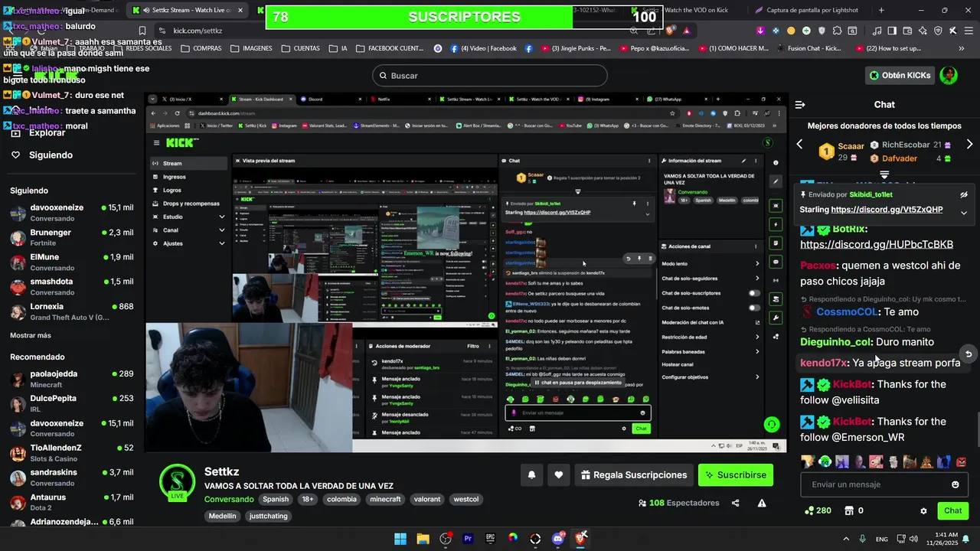Click the report warning triangle icon
Viewport: 980px width, 551px height.
[762, 503]
